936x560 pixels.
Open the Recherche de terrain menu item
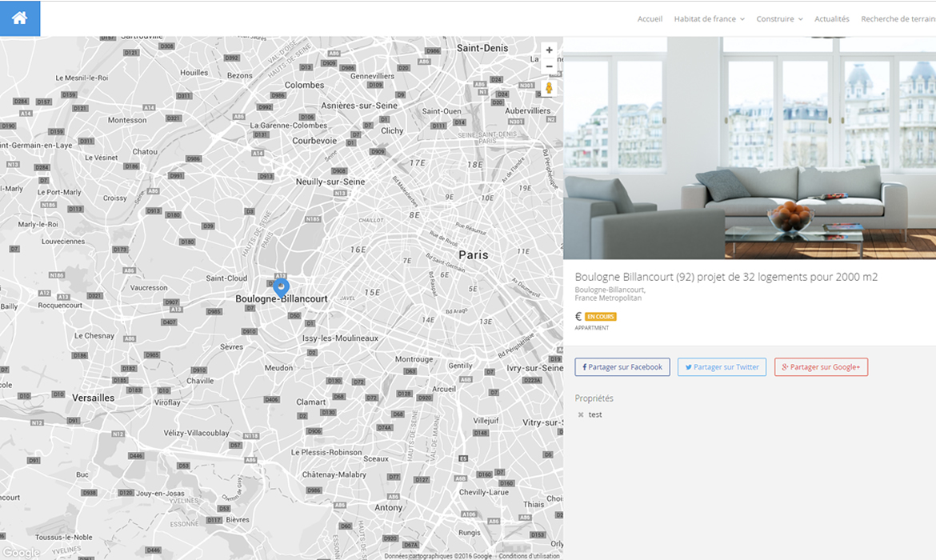point(898,19)
